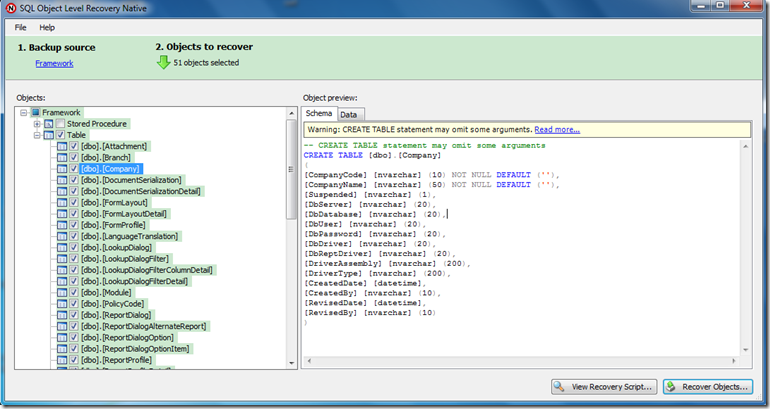Click the table icon beside [dbo].[Attachment]

click(x=61, y=146)
